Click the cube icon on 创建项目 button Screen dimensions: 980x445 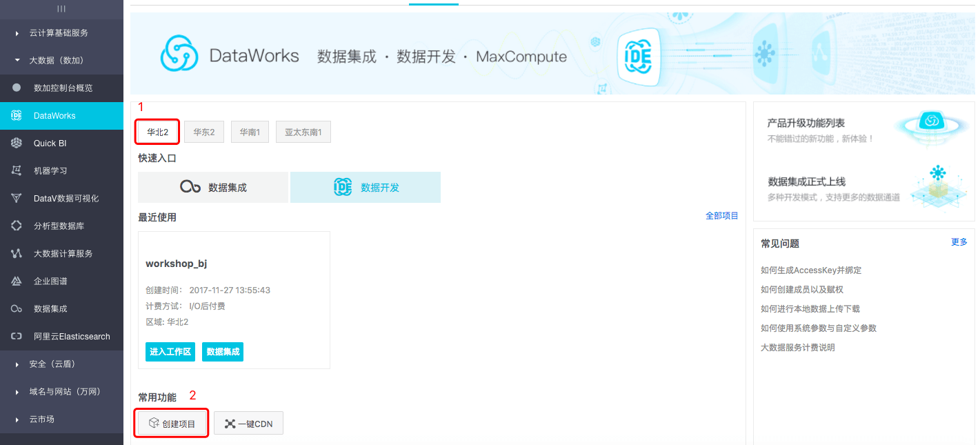tap(153, 424)
